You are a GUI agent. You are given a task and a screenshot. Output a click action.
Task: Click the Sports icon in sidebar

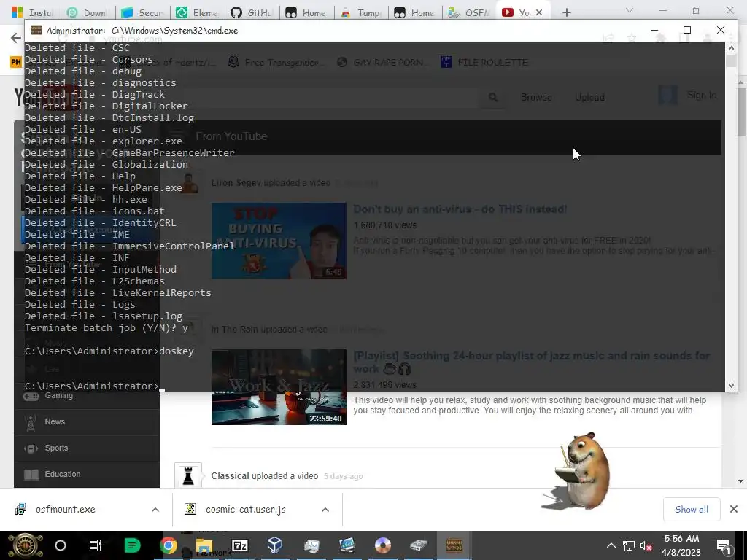click(31, 448)
